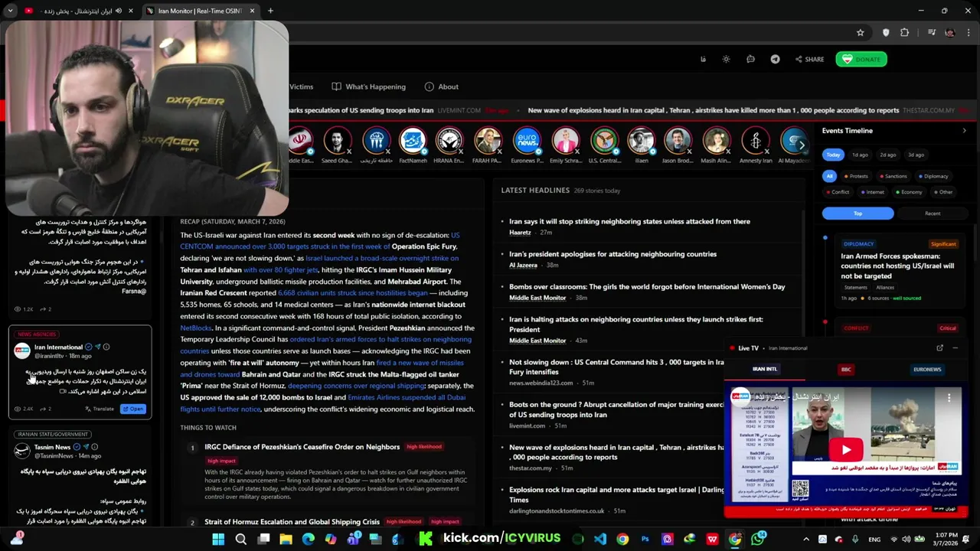Play the Iran International YouTube video
Viewport: 980px width, 551px height.
coord(846,450)
